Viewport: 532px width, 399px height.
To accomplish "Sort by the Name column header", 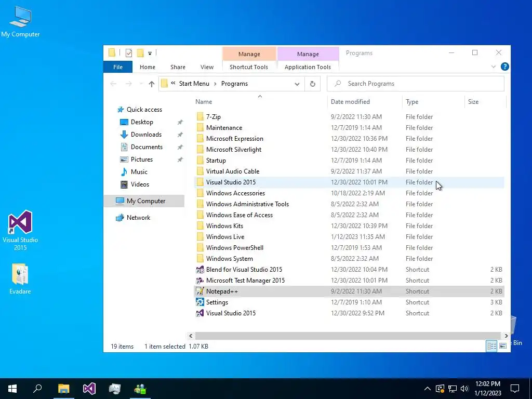I will pyautogui.click(x=260, y=102).
